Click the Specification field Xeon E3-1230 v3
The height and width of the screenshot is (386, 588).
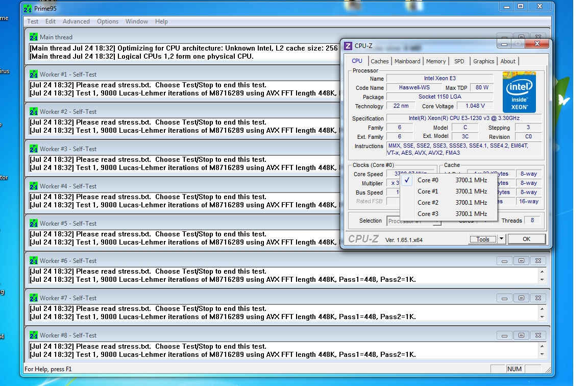pos(464,118)
